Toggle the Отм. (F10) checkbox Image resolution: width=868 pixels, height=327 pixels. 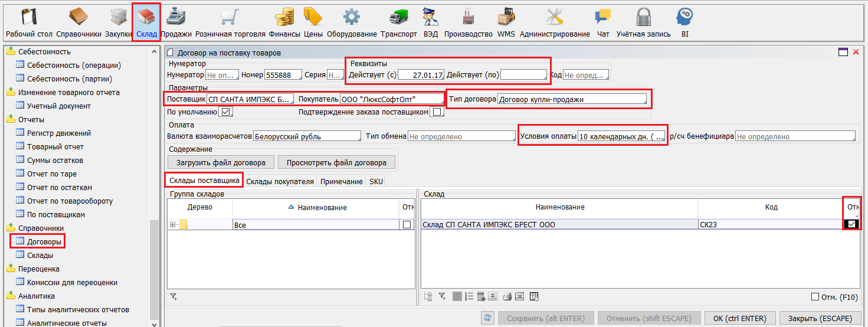coord(815,297)
